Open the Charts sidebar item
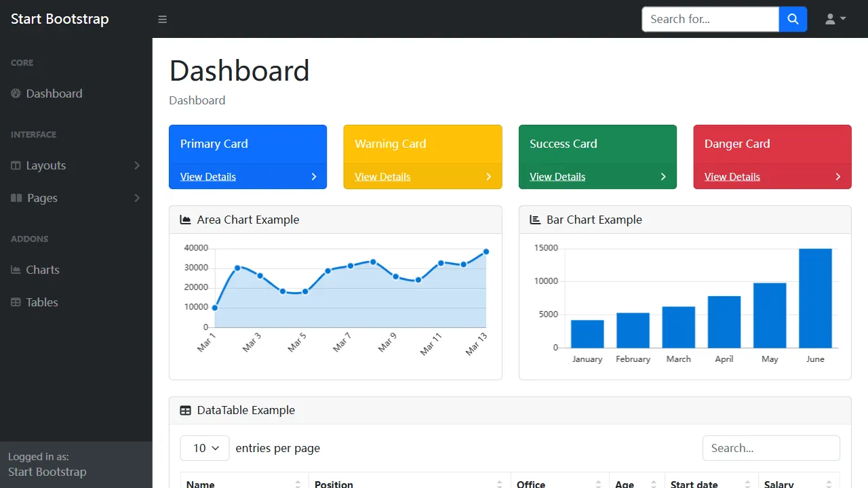Image resolution: width=868 pixels, height=488 pixels. point(76,270)
